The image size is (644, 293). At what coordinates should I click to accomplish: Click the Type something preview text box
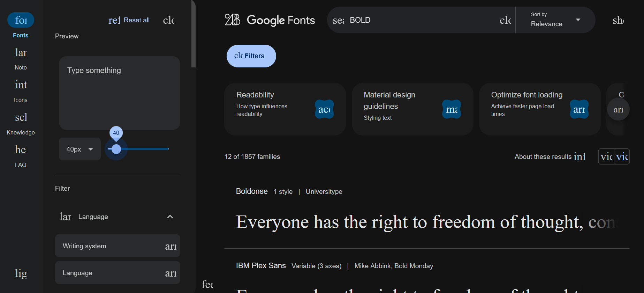coord(120,93)
